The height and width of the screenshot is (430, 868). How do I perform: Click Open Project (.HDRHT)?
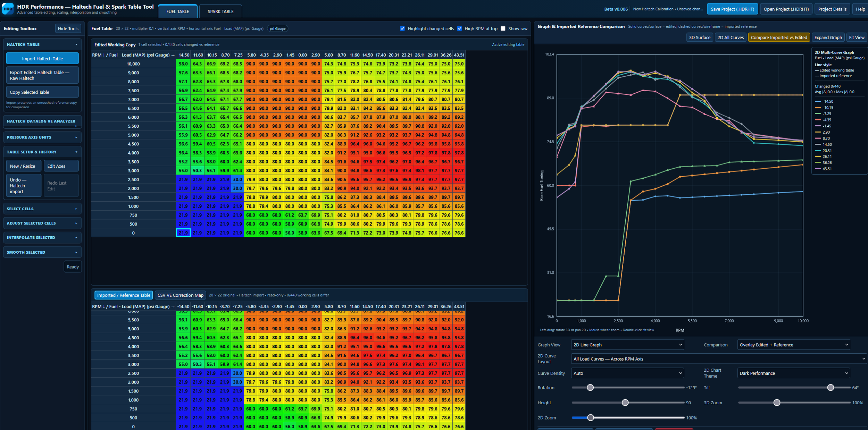pos(786,9)
